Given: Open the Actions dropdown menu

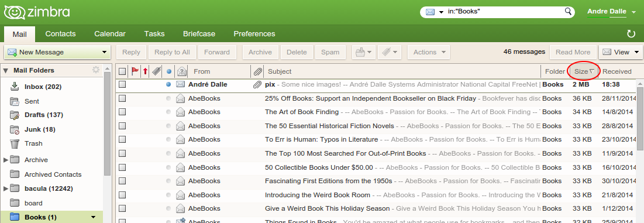Looking at the screenshot, I should [x=428, y=52].
